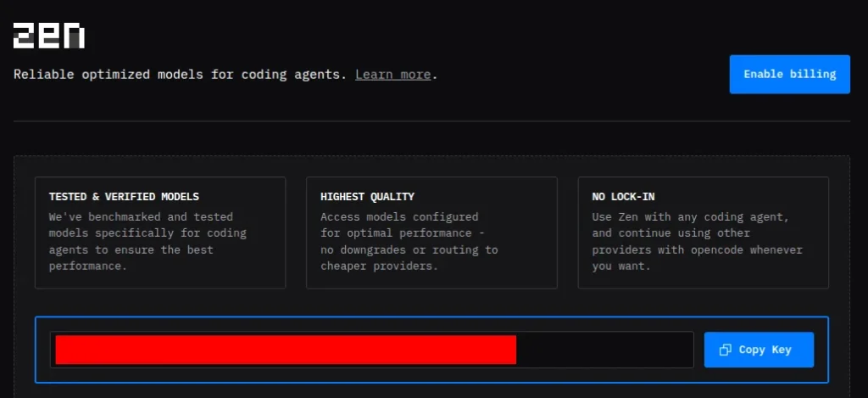
Task: Click the TESTED & VERIFIED MODELS heading
Action: 124,197
